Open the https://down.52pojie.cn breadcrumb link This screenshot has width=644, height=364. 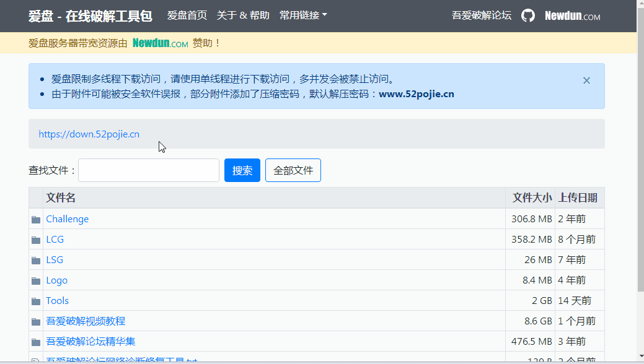89,134
